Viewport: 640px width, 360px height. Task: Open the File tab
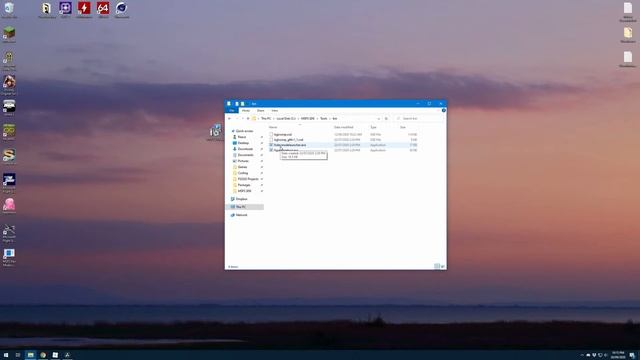tap(232, 111)
